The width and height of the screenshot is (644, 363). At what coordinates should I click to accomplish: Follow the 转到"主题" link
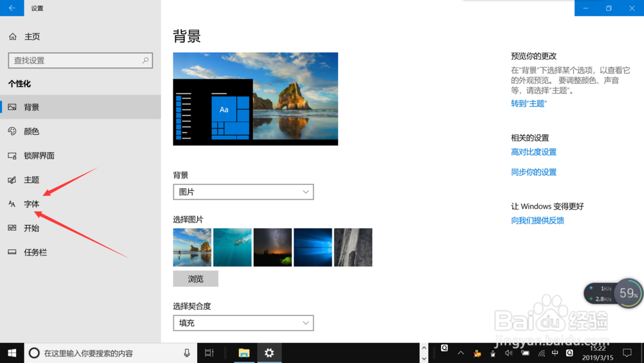(x=529, y=104)
